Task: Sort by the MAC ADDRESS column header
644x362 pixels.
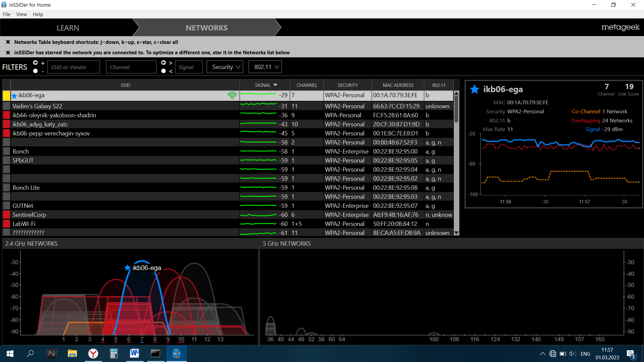Action: click(398, 85)
